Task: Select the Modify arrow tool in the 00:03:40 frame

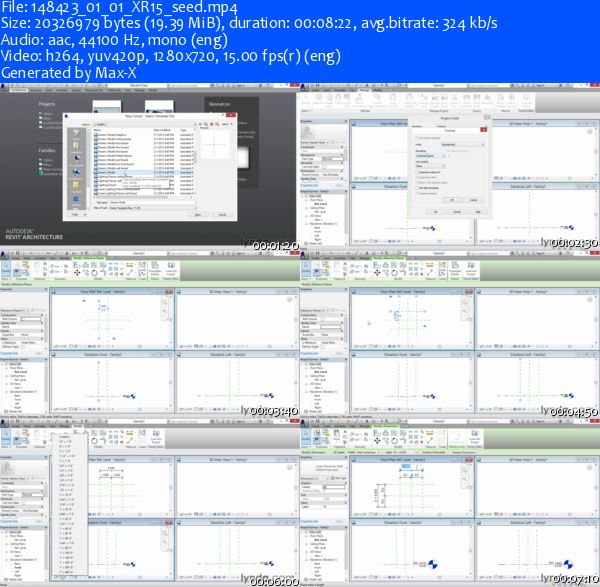Action: pos(6,269)
